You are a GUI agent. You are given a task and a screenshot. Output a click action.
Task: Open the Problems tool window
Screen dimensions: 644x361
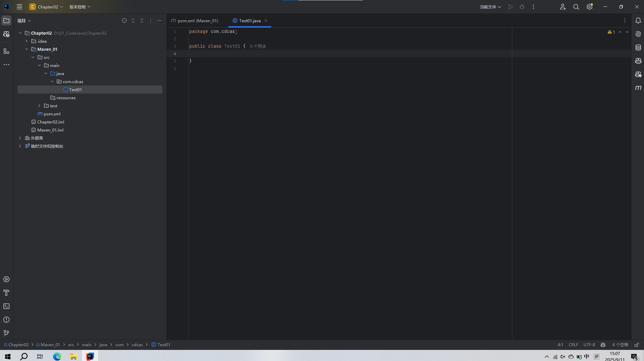pyautogui.click(x=6, y=320)
